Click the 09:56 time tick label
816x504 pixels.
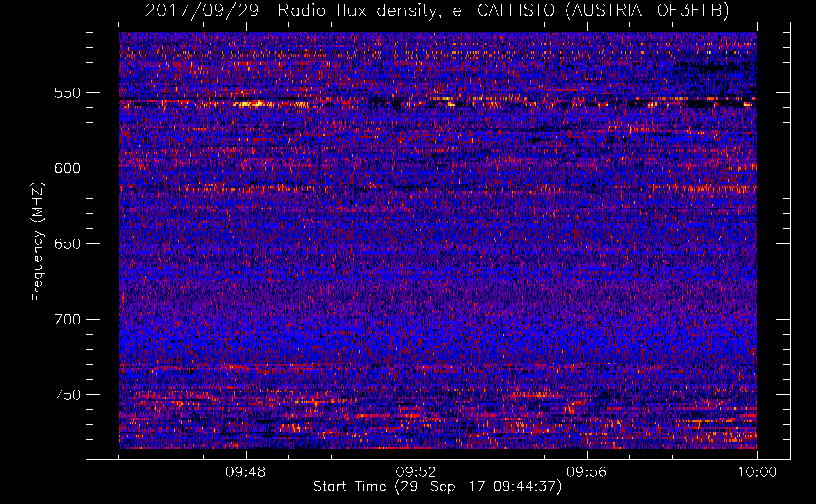click(587, 472)
